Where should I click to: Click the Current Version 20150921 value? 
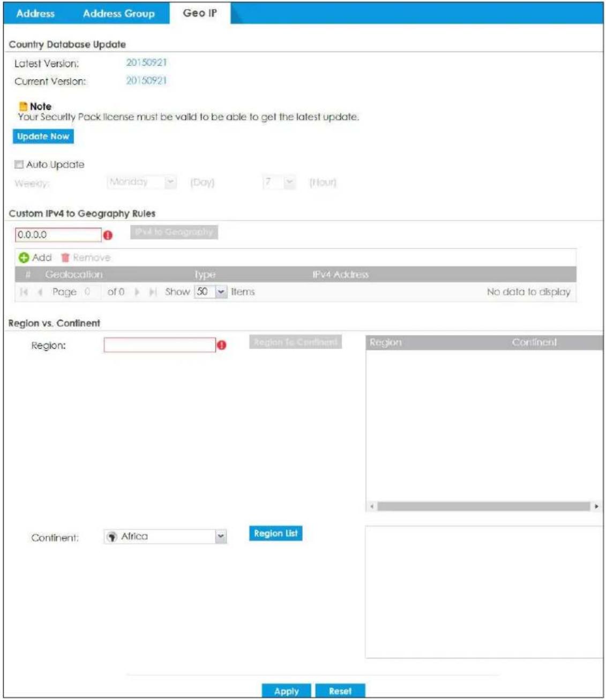pos(146,81)
